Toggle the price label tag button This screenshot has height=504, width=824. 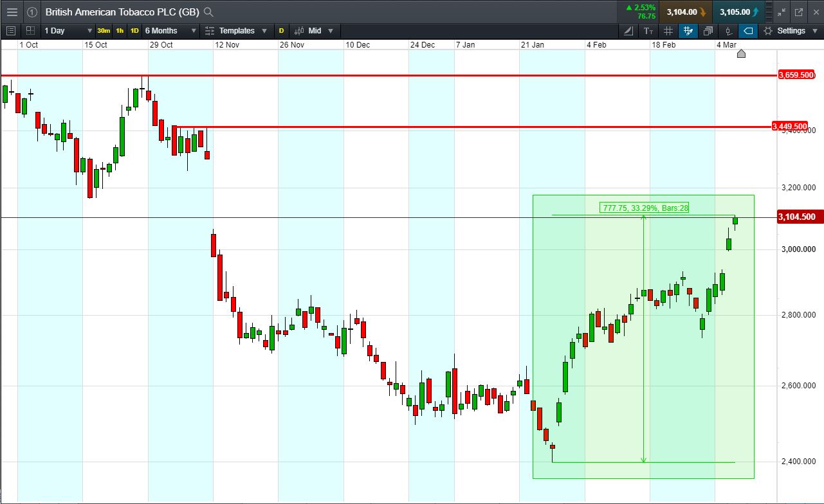(x=748, y=31)
